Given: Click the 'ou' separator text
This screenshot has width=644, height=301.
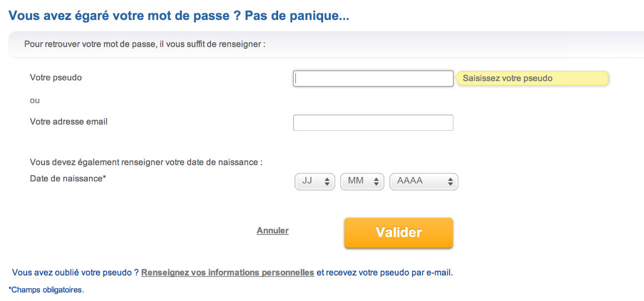Looking at the screenshot, I should pos(35,100).
